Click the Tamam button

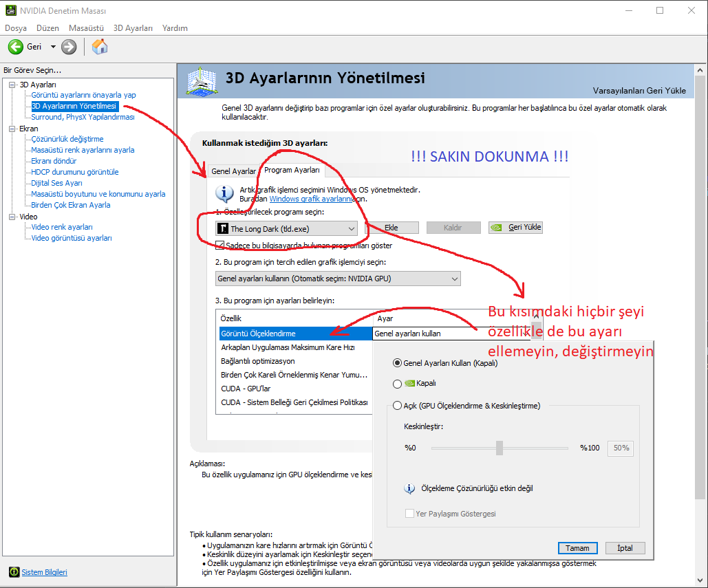(x=578, y=548)
